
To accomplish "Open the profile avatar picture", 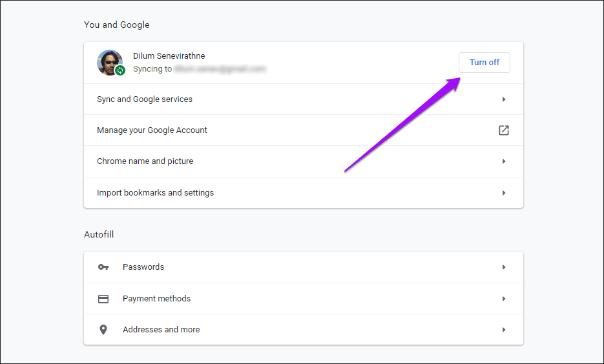I will tap(110, 63).
